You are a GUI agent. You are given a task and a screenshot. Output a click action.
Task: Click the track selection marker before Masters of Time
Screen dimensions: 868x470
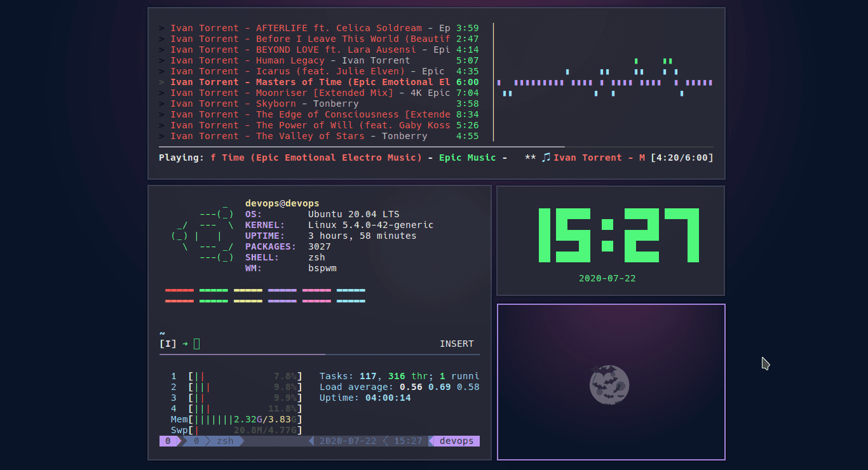click(x=161, y=82)
